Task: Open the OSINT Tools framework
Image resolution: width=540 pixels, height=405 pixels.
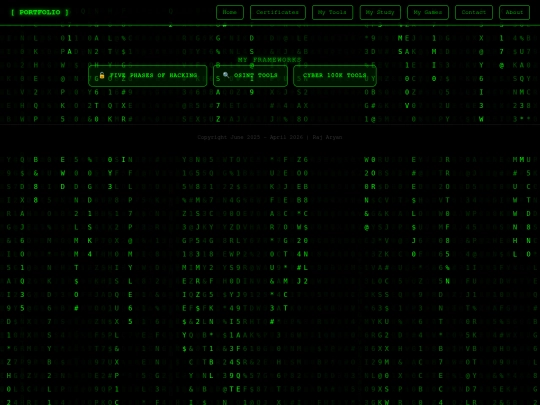Action: (x=250, y=75)
